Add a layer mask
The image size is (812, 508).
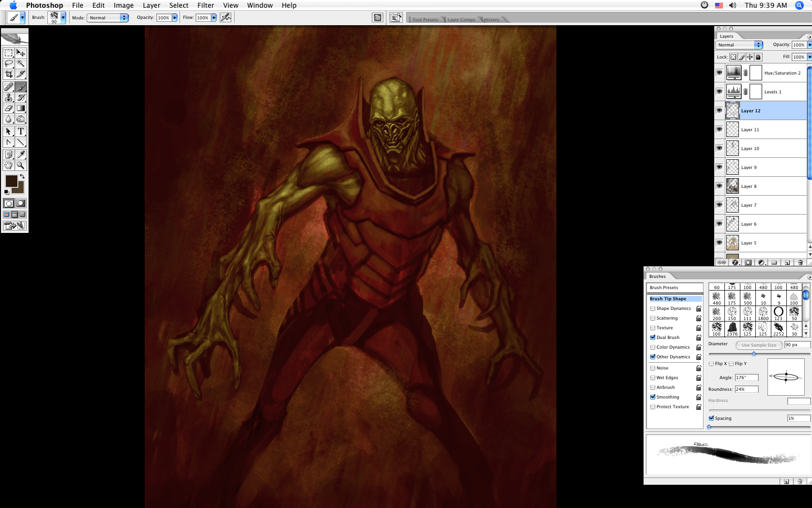748,262
